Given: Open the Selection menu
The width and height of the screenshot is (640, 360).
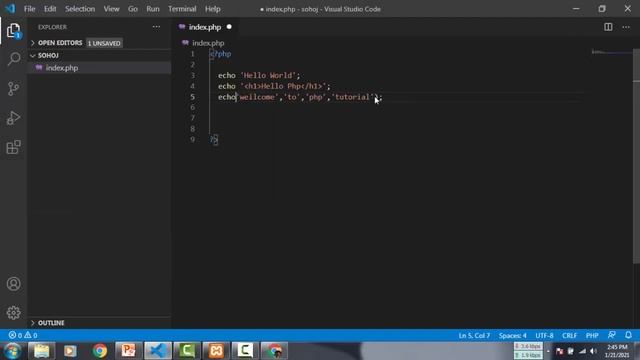Looking at the screenshot, I should click(x=80, y=9).
